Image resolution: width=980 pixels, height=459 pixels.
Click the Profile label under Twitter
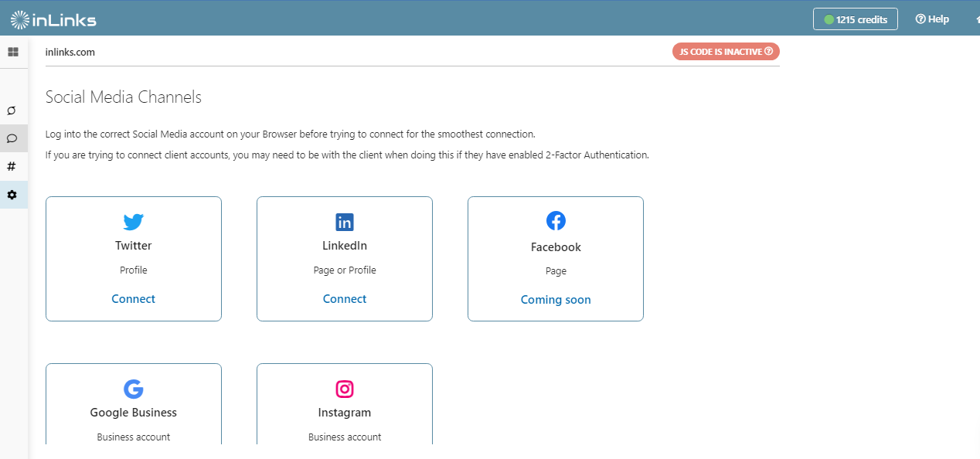tap(134, 270)
